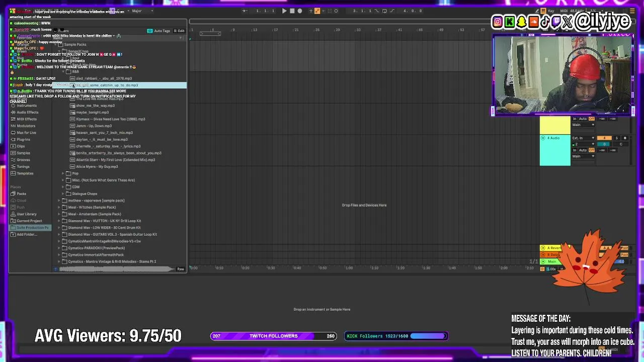Viewport: 644px width, 362px height.
Task: Select User Library under Places
Action: (27, 214)
